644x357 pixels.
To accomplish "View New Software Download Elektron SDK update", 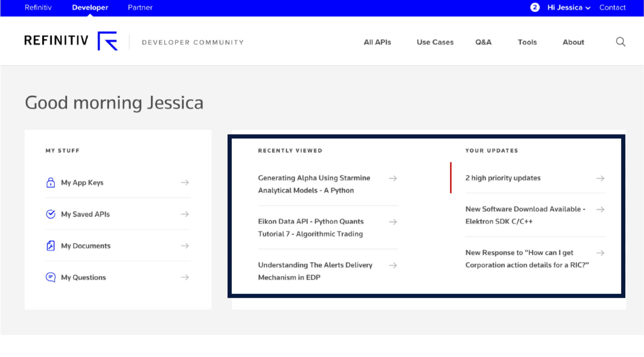I will [x=525, y=215].
